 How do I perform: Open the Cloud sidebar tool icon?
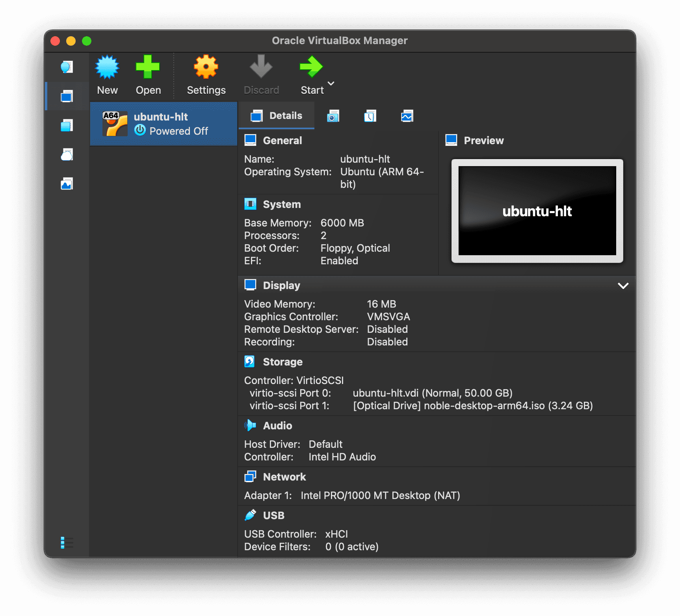click(67, 155)
